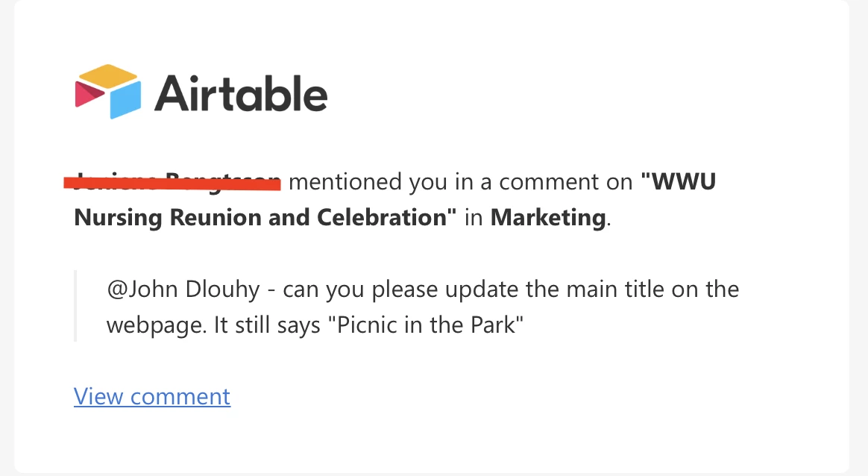Click "mentioned you in a comment on" text

pos(461,182)
